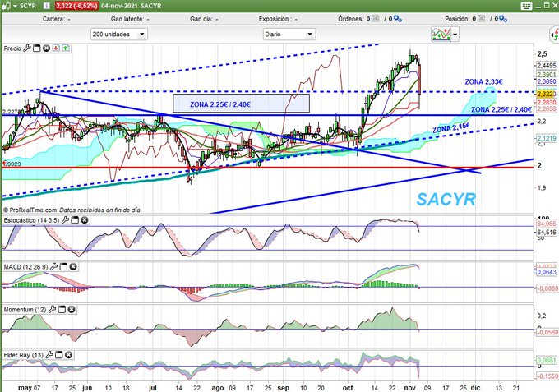The height and width of the screenshot is (392, 559).
Task: Click the Gan día label
Action: [201, 19]
